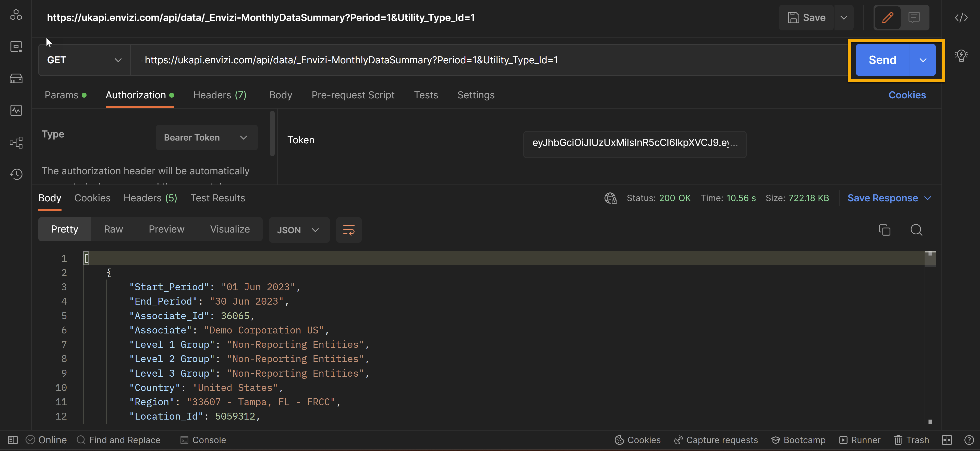Image resolution: width=980 pixels, height=451 pixels.
Task: Click the response body minimap scrollbar
Action: [930, 259]
